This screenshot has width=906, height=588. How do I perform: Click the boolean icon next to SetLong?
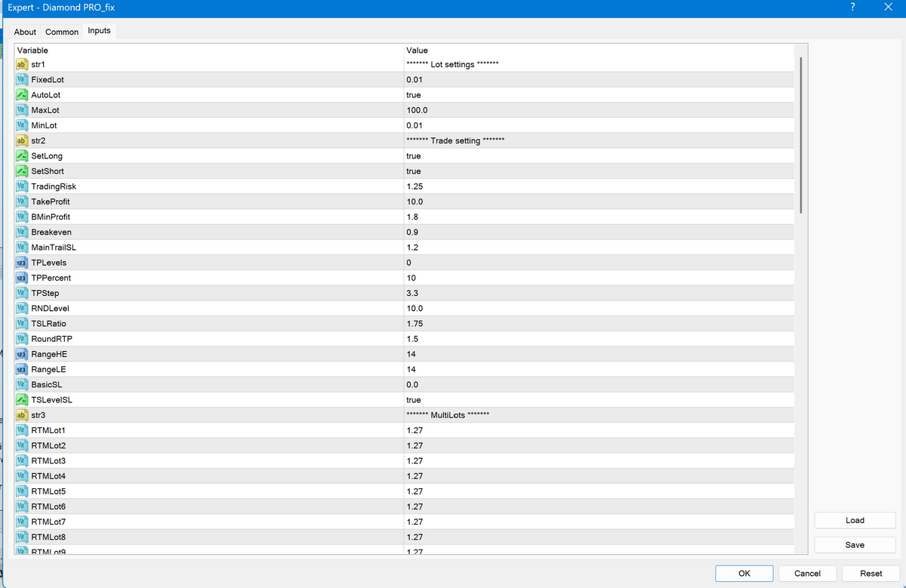point(22,155)
